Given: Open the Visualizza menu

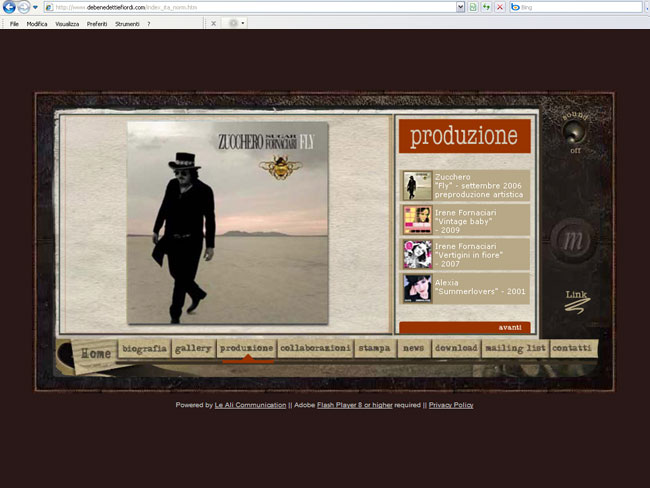Looking at the screenshot, I should click(67, 24).
